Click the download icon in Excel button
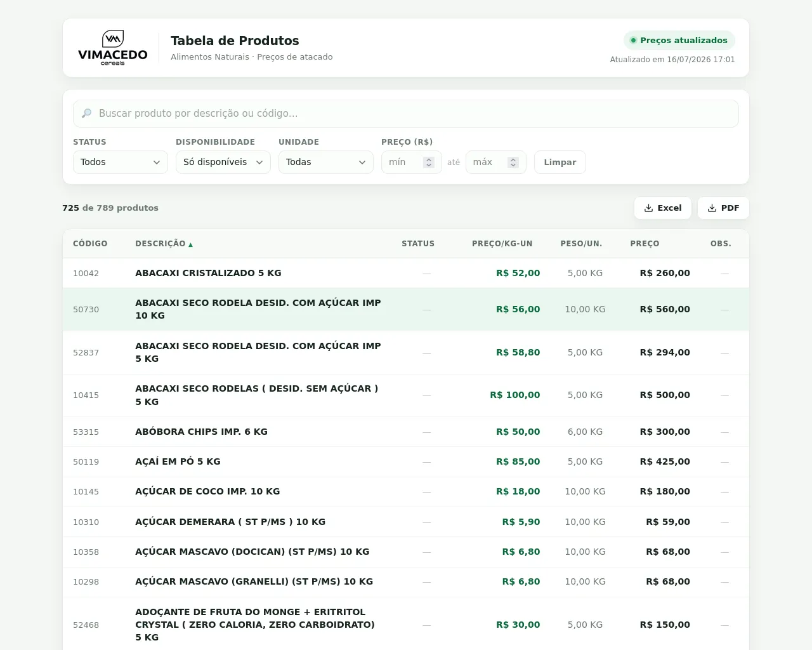Screen dimensions: 812x650 pyautogui.click(x=648, y=208)
